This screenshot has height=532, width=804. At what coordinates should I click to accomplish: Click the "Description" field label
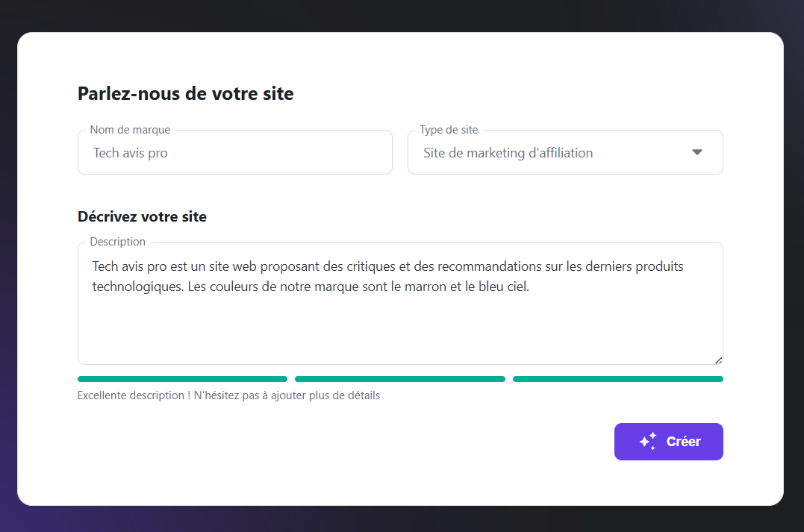click(x=117, y=241)
